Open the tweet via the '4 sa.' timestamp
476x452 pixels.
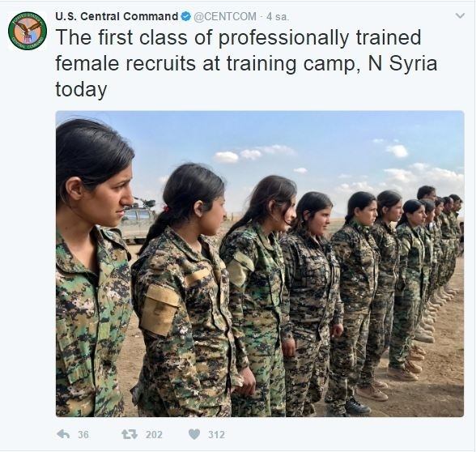click(x=278, y=17)
